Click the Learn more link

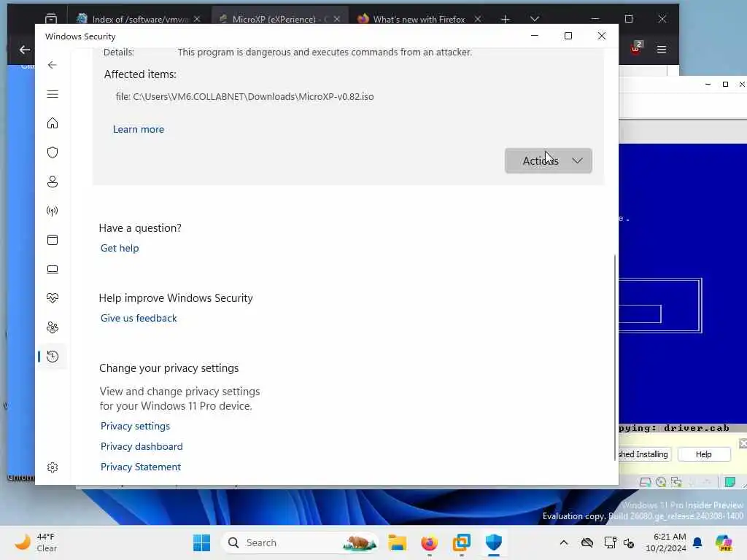[138, 129]
